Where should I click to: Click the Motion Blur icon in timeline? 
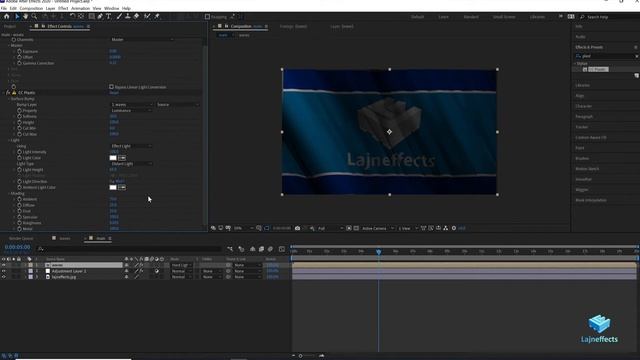(270, 249)
